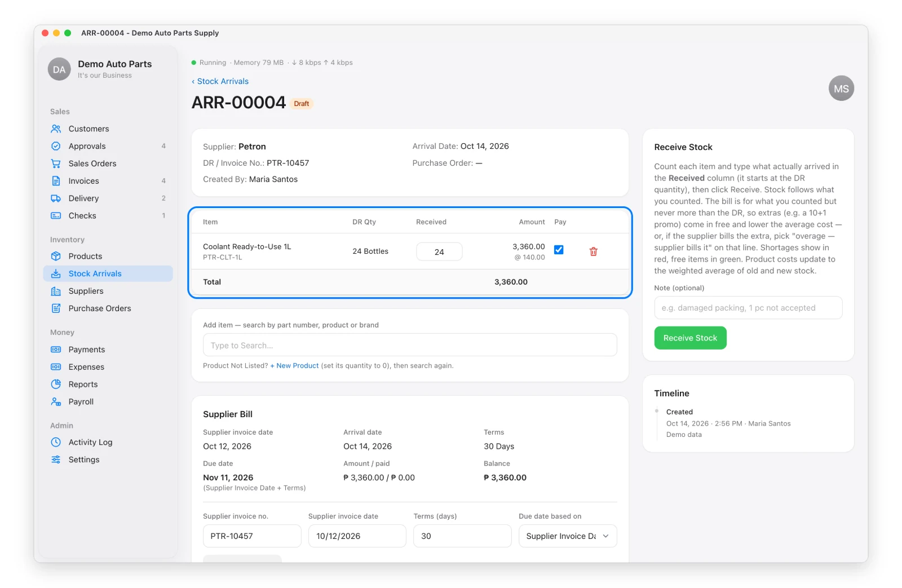
Task: Click the Terms (days) field showing 30
Action: 462,536
